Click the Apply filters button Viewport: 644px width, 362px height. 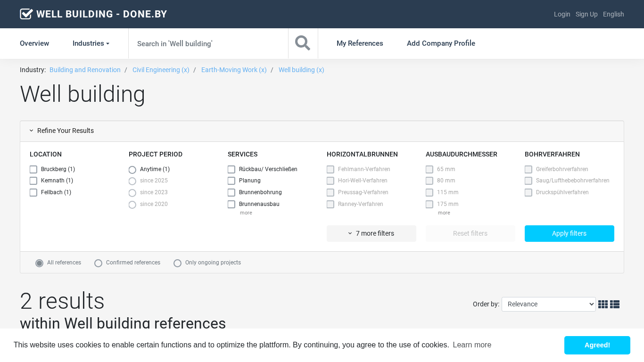click(x=570, y=233)
